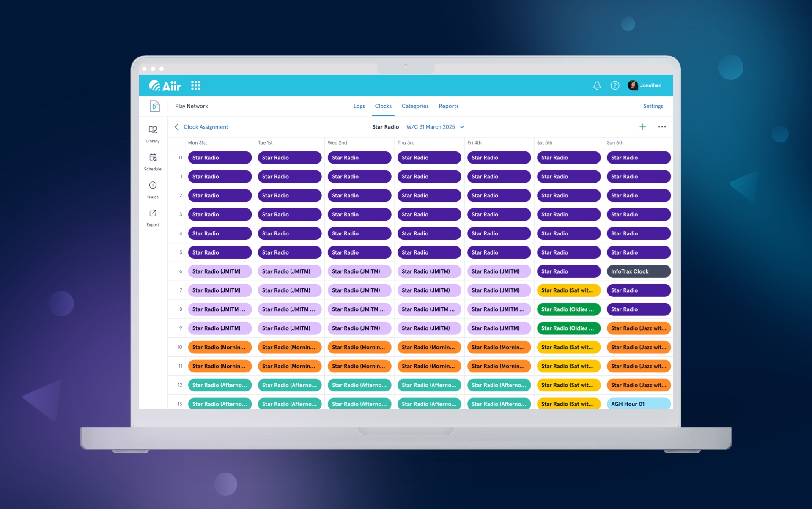Switch to the Reports tab
This screenshot has height=509, width=812.
tap(448, 106)
